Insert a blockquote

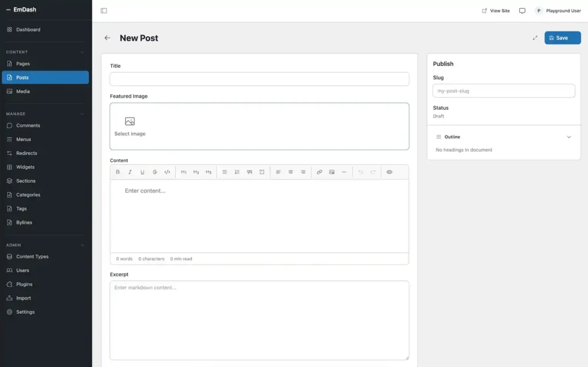[x=249, y=172]
